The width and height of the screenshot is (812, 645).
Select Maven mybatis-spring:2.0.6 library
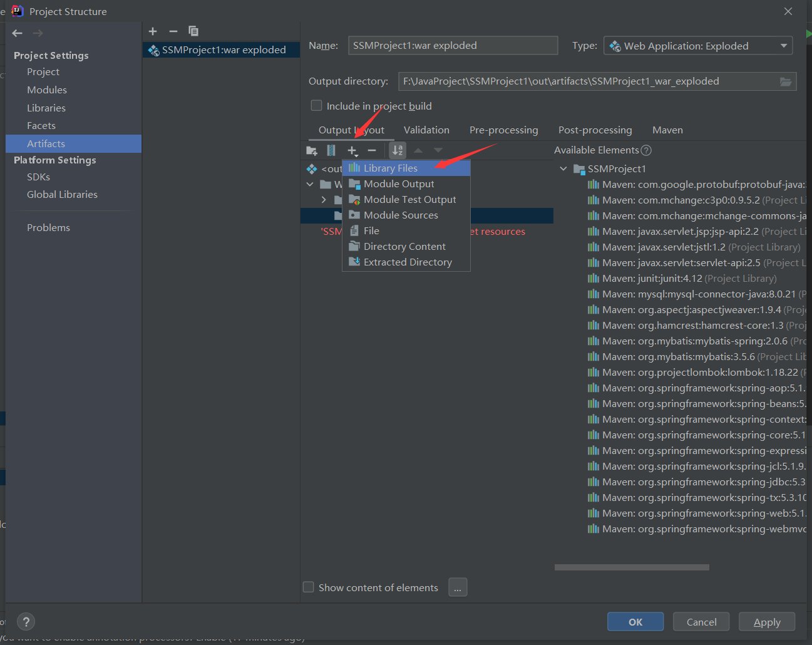pyautogui.click(x=696, y=341)
